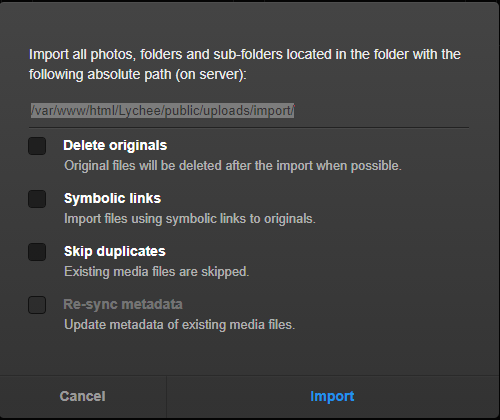Click the "Symbolic links" label text
The height and width of the screenshot is (420, 500).
tap(112, 199)
